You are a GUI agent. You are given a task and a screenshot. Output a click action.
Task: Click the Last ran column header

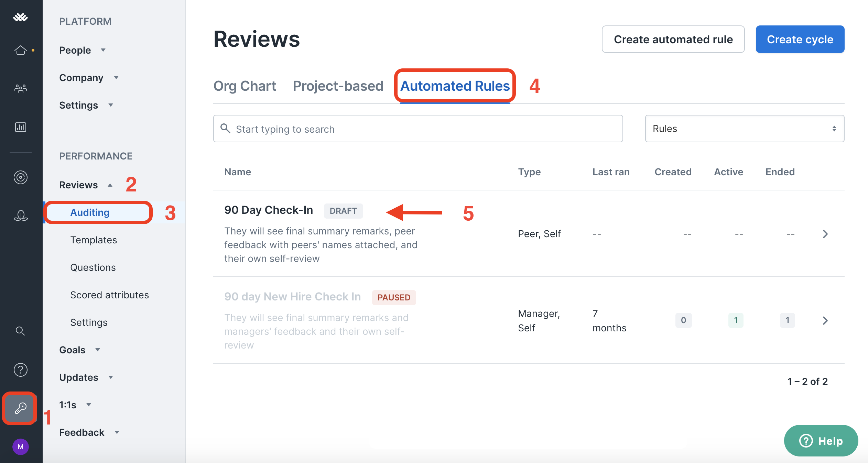(611, 172)
